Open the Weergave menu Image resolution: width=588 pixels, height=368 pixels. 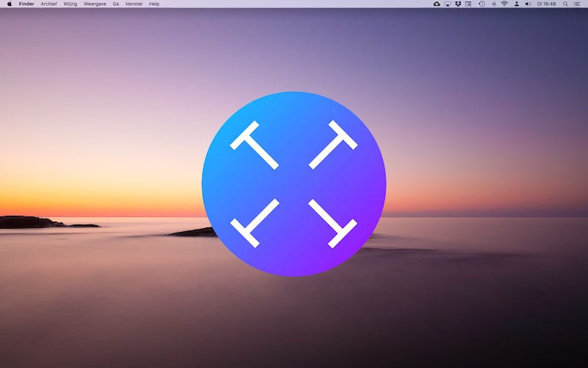point(95,4)
